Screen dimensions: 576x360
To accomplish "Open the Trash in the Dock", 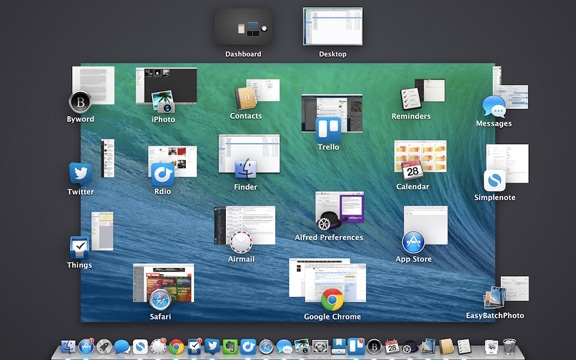I will pos(509,346).
